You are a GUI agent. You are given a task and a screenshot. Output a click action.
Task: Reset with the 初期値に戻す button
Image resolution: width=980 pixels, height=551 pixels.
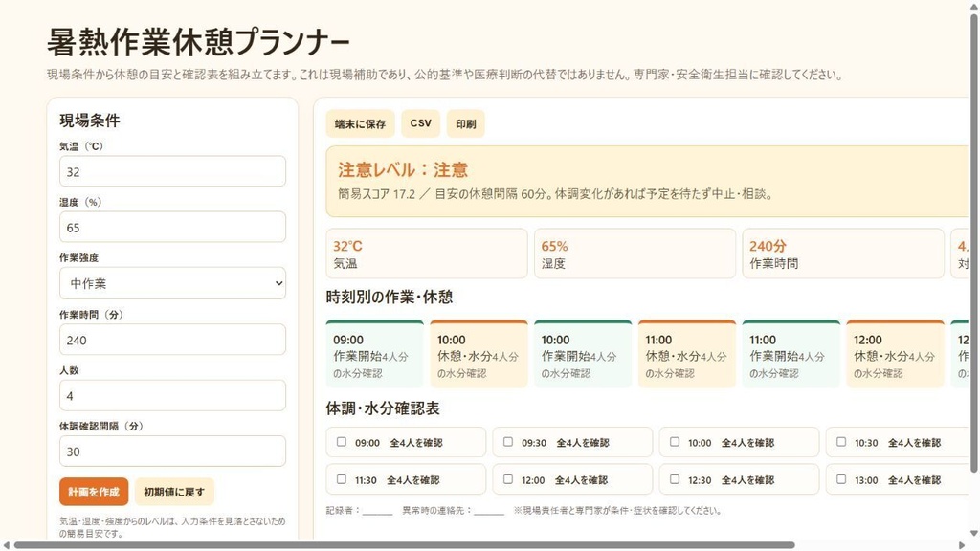click(174, 492)
